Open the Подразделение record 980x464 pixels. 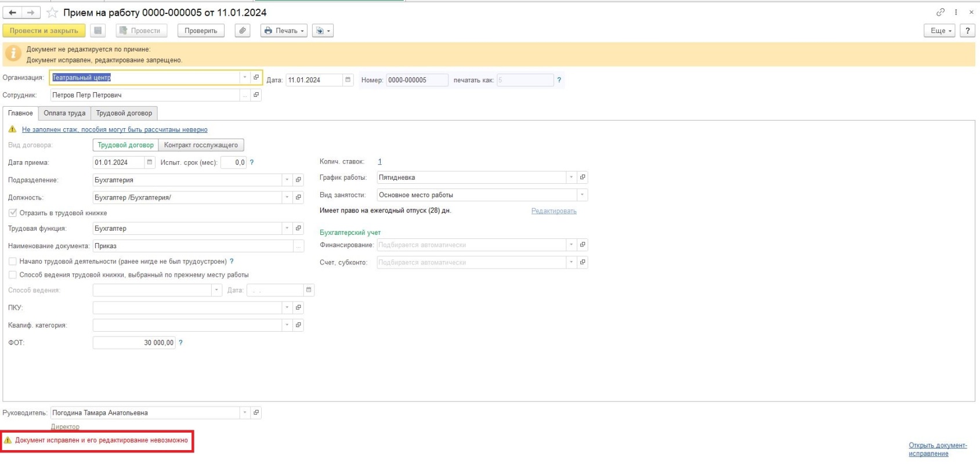(x=298, y=180)
